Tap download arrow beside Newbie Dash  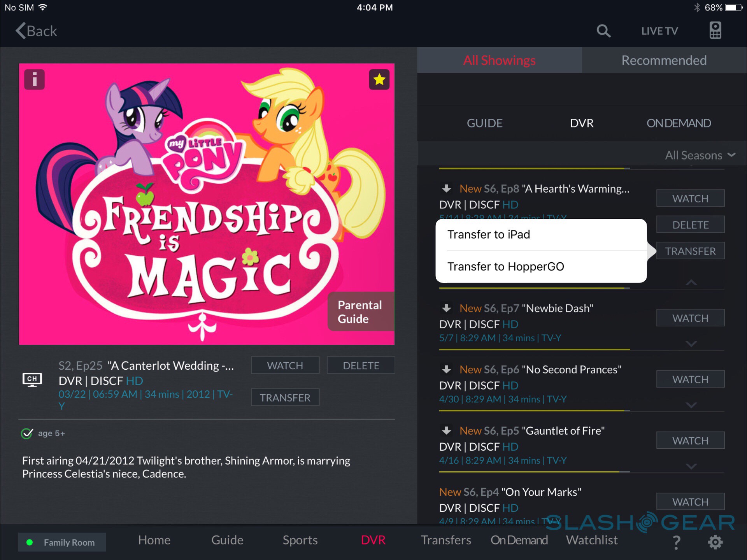446,308
